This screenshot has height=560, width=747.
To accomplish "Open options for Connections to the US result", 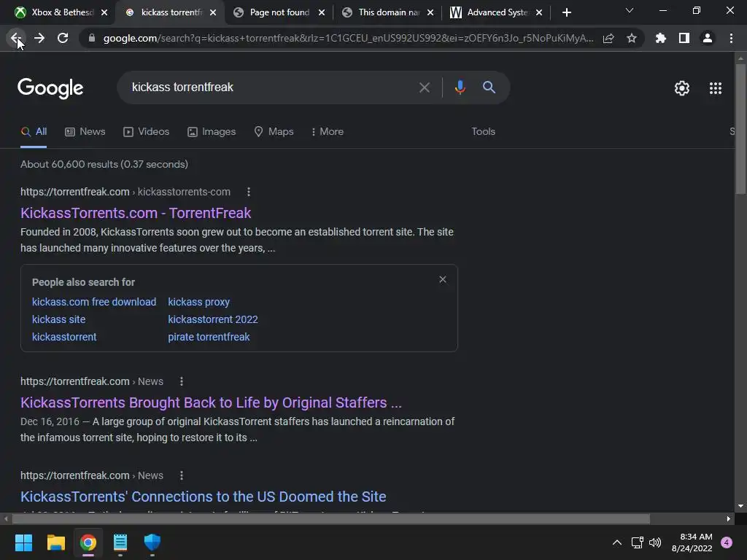I will click(x=182, y=475).
